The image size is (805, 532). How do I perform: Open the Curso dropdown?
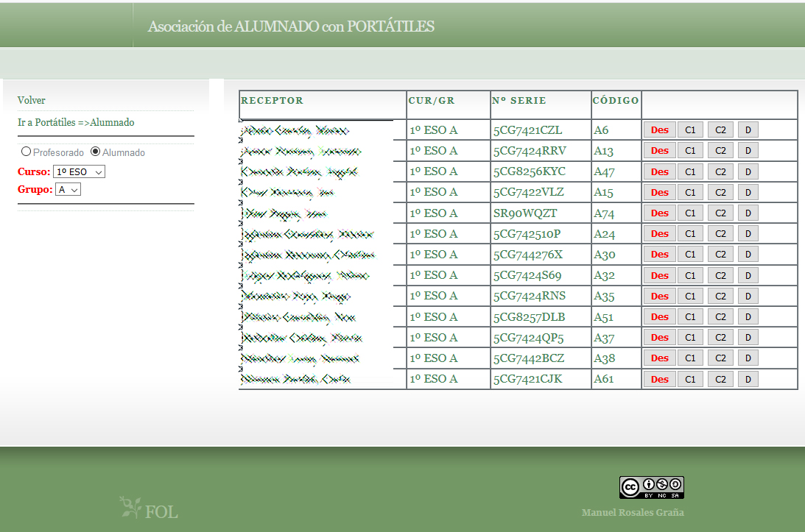[80, 171]
